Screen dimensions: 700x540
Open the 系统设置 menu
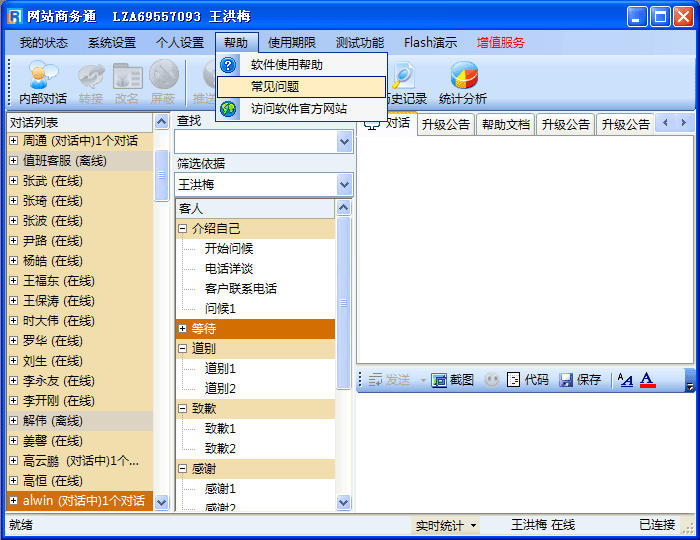(111, 43)
